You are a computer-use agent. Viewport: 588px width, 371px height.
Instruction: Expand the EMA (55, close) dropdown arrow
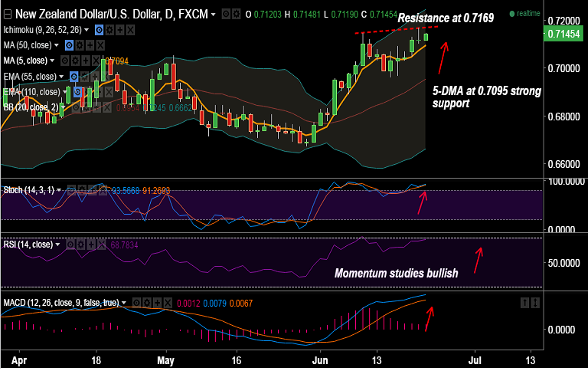[61, 77]
